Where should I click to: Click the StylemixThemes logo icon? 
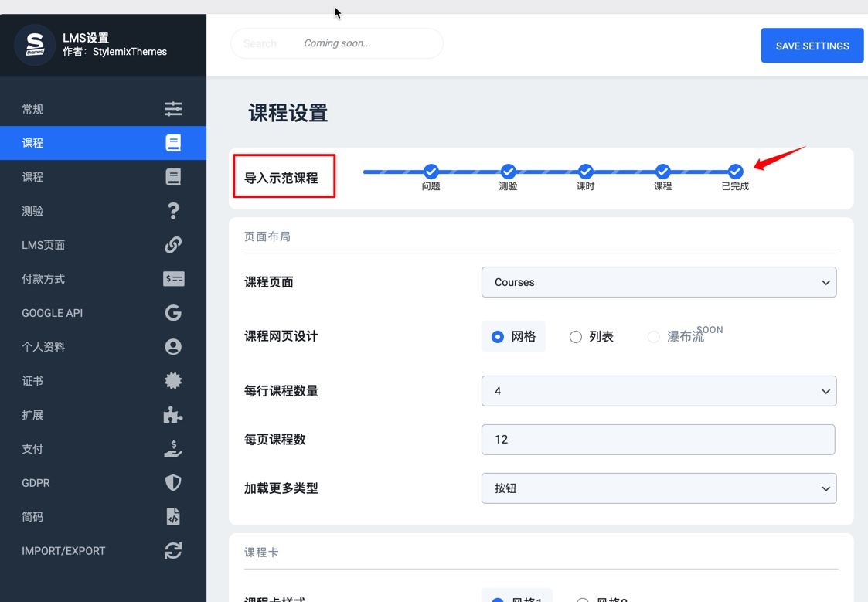(x=35, y=45)
